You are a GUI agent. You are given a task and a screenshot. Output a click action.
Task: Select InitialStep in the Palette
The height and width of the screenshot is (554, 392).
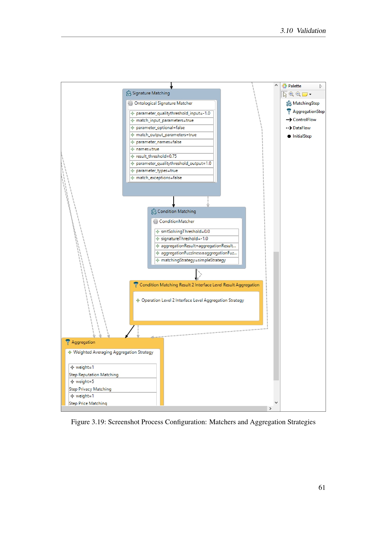299,136
